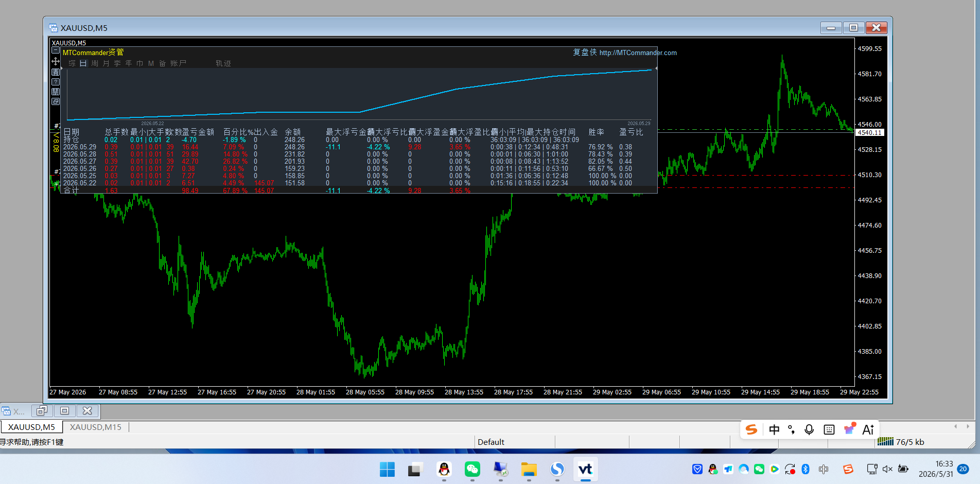
Task: Click the skin shirt icon in IME toolbar
Action: (849, 429)
